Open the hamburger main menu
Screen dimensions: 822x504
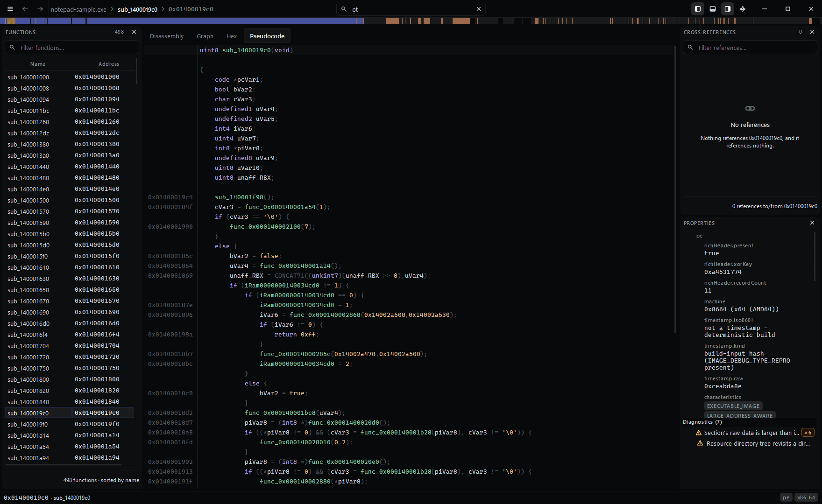pyautogui.click(x=10, y=9)
